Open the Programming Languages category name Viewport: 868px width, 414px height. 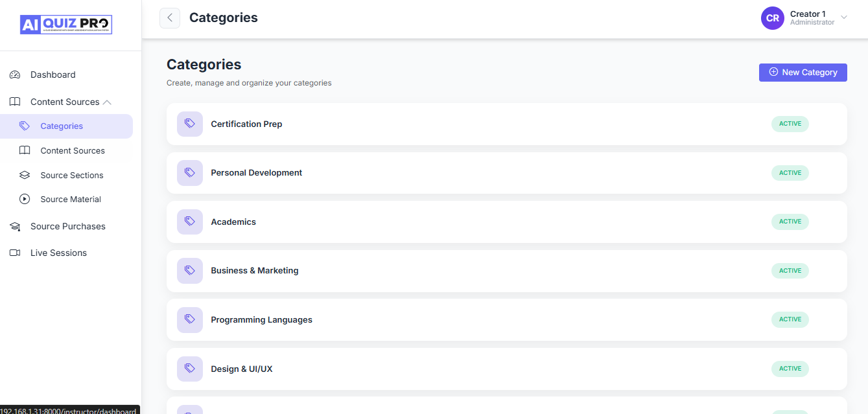coord(261,320)
